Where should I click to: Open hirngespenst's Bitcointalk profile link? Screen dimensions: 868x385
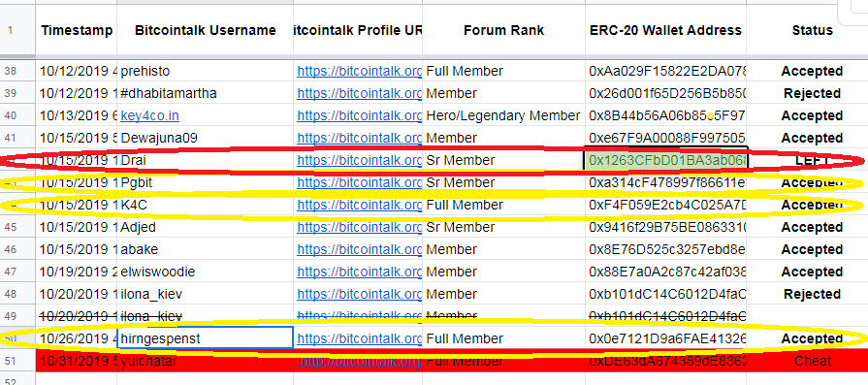[x=359, y=338]
